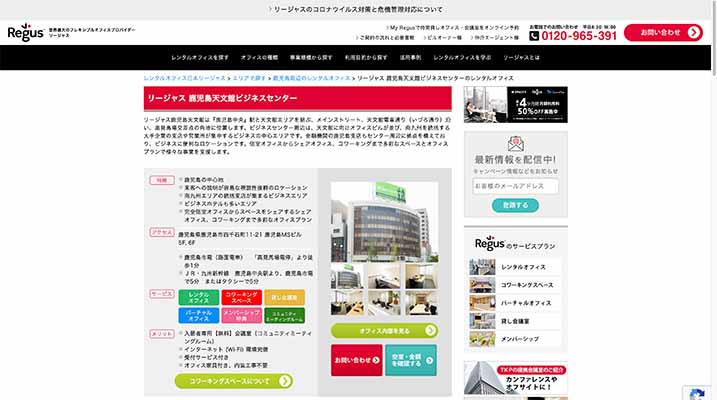Image resolution: width=717 pixels, height=400 pixels.
Task: Open 事業規模から探す menu item
Action: click(x=311, y=58)
